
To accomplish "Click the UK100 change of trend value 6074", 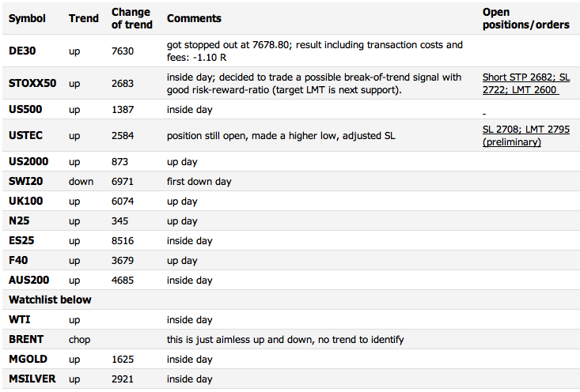I will (123, 202).
